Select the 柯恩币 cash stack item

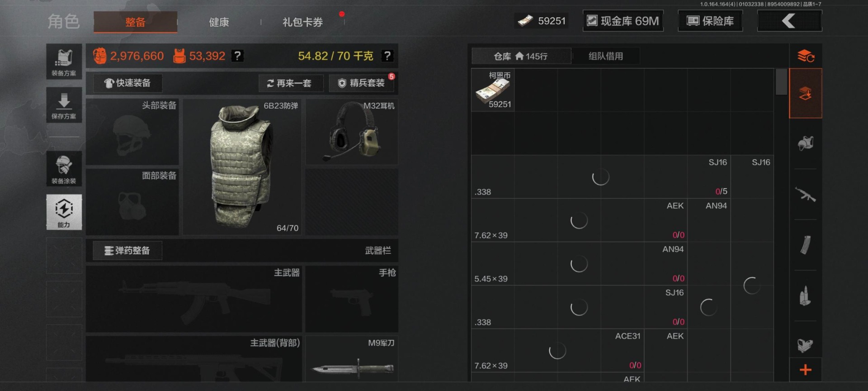(493, 90)
